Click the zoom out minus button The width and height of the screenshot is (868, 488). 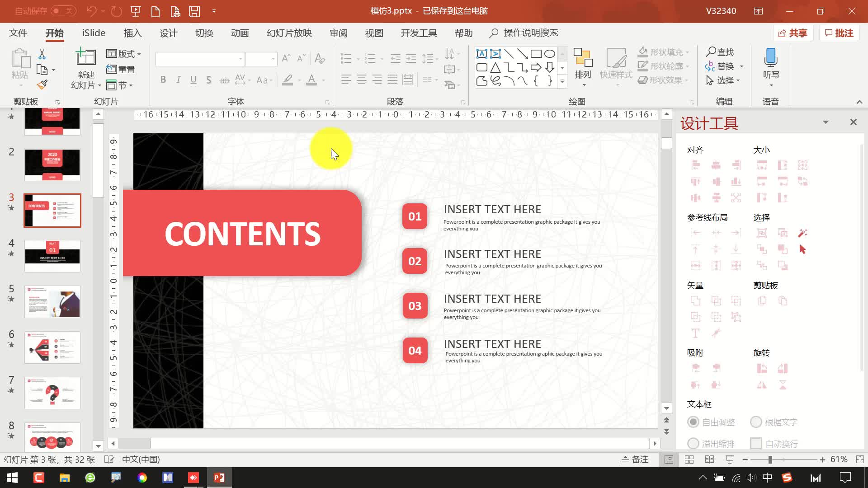745,460
